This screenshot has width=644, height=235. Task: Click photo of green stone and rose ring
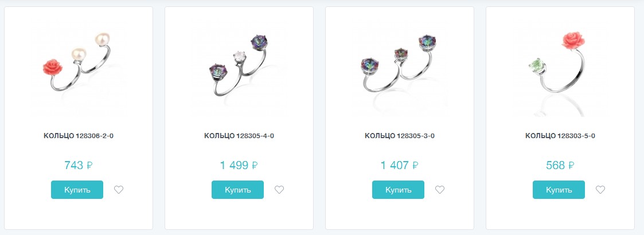coord(560,66)
